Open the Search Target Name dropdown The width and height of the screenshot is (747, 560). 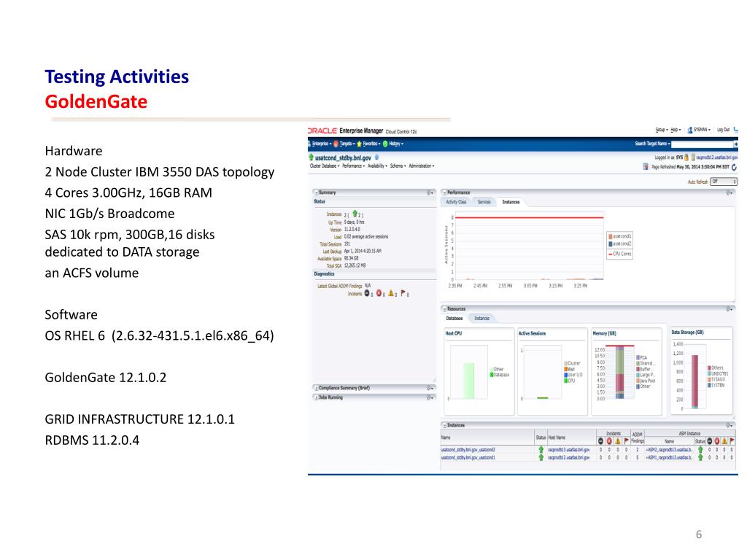(653, 144)
